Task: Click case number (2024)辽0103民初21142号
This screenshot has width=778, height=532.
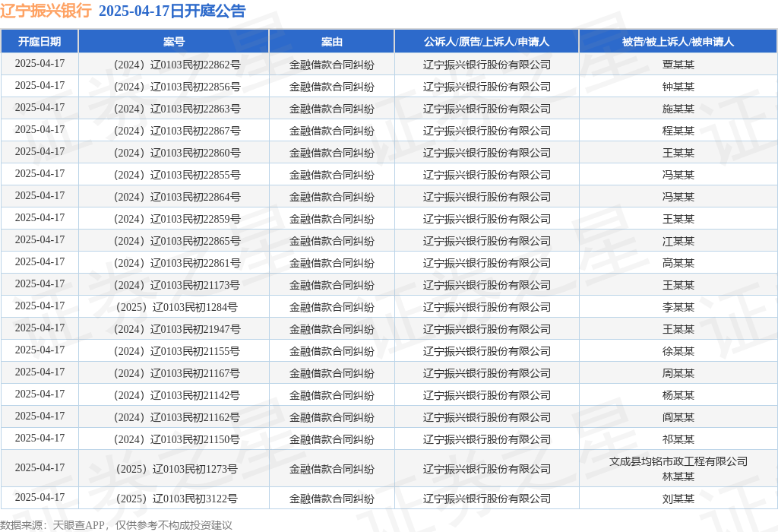Action: [x=176, y=395]
